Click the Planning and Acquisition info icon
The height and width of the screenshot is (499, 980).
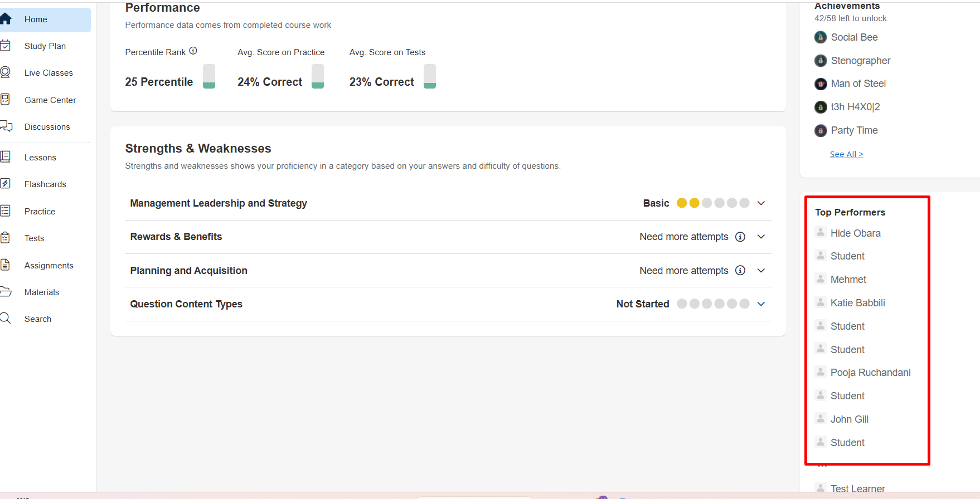(x=740, y=270)
